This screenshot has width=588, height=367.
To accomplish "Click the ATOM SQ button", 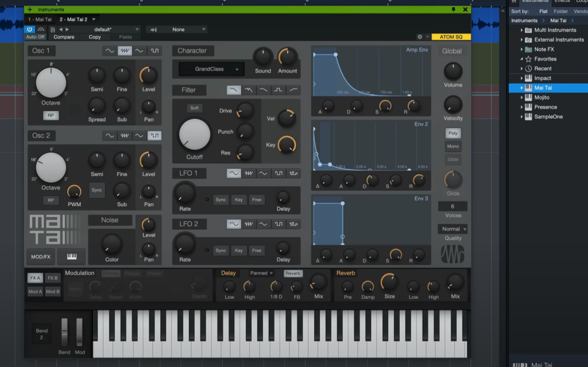I will click(451, 37).
